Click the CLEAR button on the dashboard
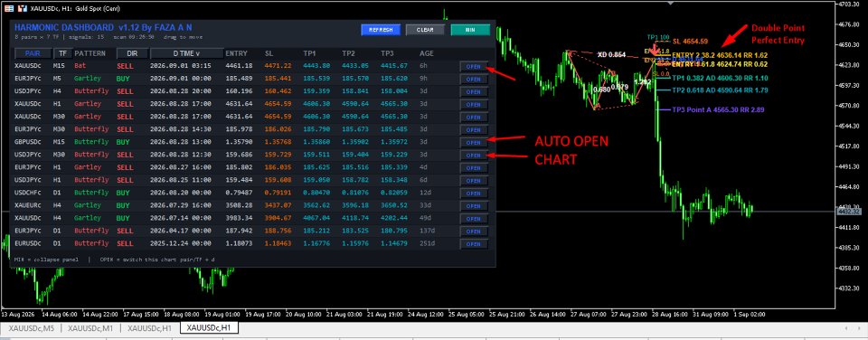Image resolution: width=868 pixels, height=340 pixels. click(x=425, y=30)
